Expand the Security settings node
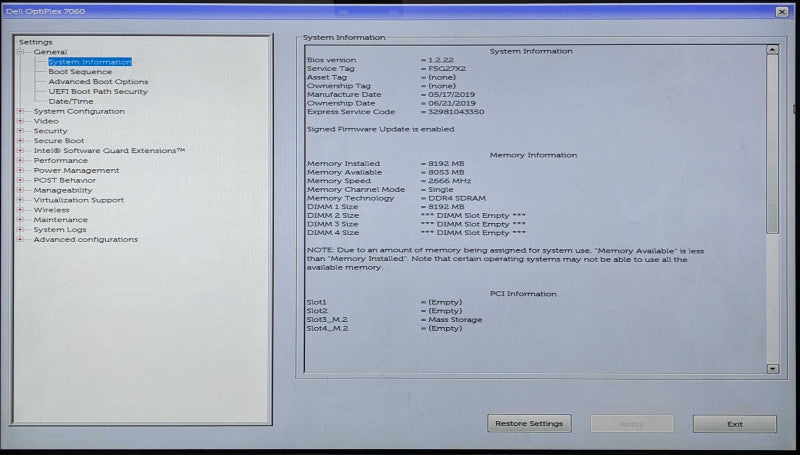This screenshot has width=800, height=455. [x=20, y=131]
